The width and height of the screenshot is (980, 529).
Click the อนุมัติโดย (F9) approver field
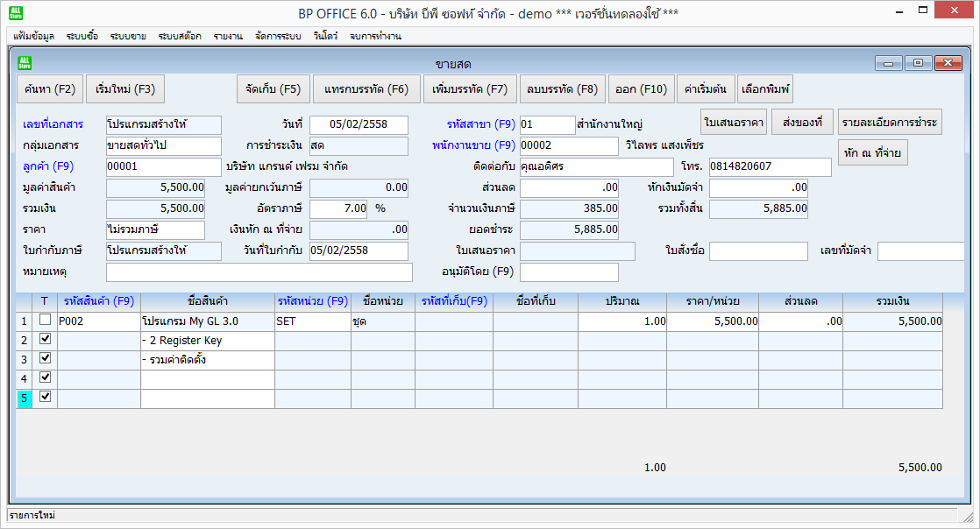(570, 272)
